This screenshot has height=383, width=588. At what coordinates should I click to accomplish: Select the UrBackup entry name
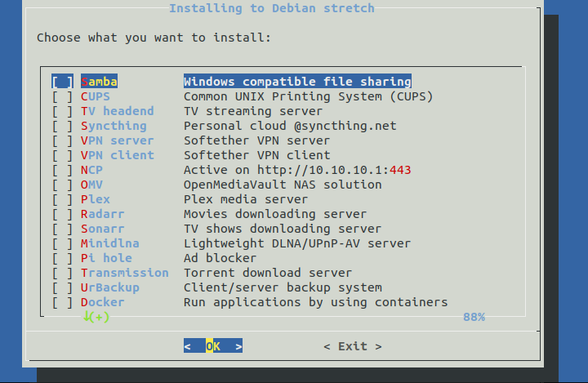tap(110, 287)
